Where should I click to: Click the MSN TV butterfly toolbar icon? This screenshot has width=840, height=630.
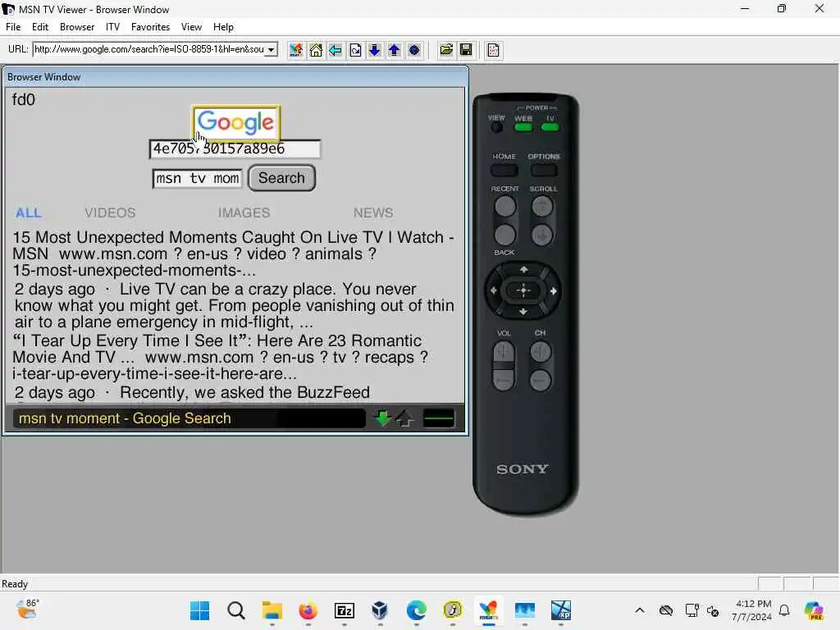295,50
